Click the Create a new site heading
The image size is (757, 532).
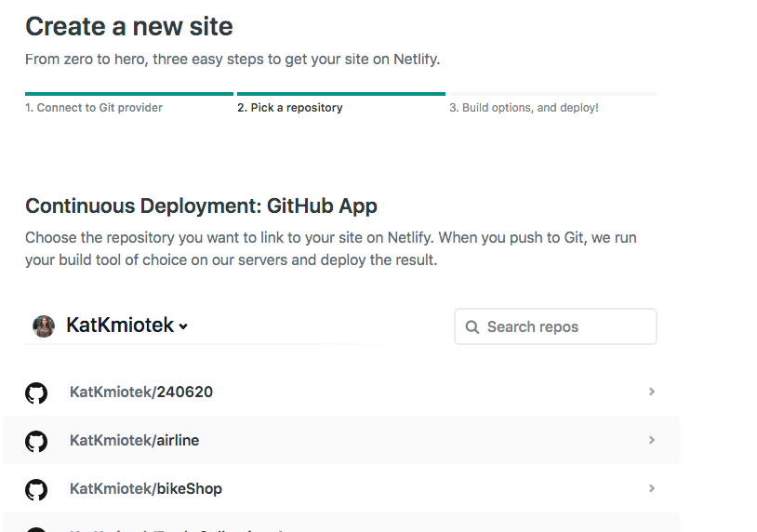pyautogui.click(x=129, y=27)
